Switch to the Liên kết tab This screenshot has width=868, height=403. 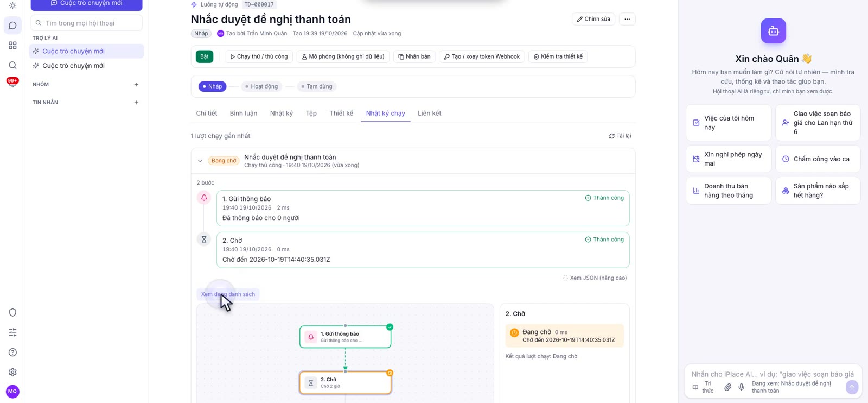pyautogui.click(x=429, y=114)
